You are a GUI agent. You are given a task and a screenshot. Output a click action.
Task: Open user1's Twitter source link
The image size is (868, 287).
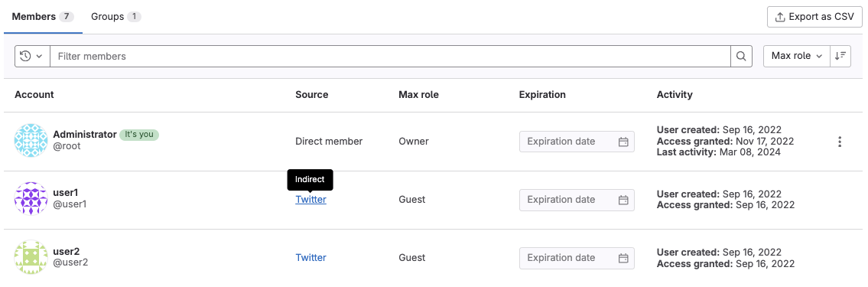click(310, 200)
